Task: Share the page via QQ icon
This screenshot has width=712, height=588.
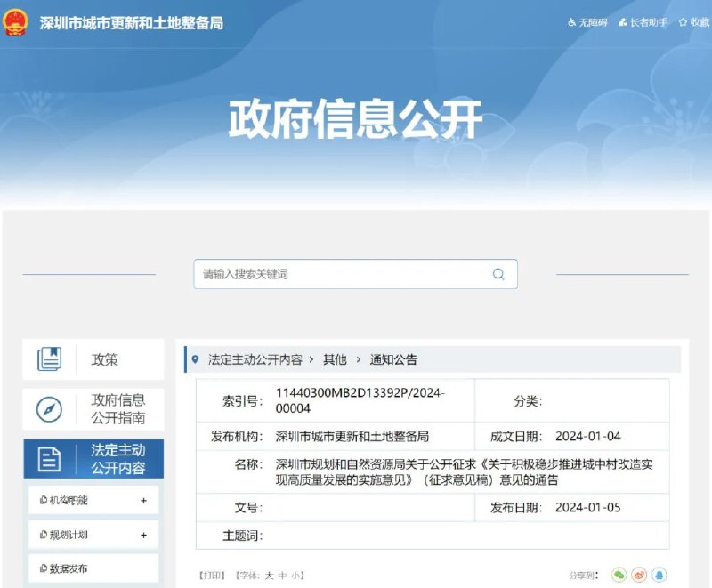Action: pyautogui.click(x=659, y=574)
